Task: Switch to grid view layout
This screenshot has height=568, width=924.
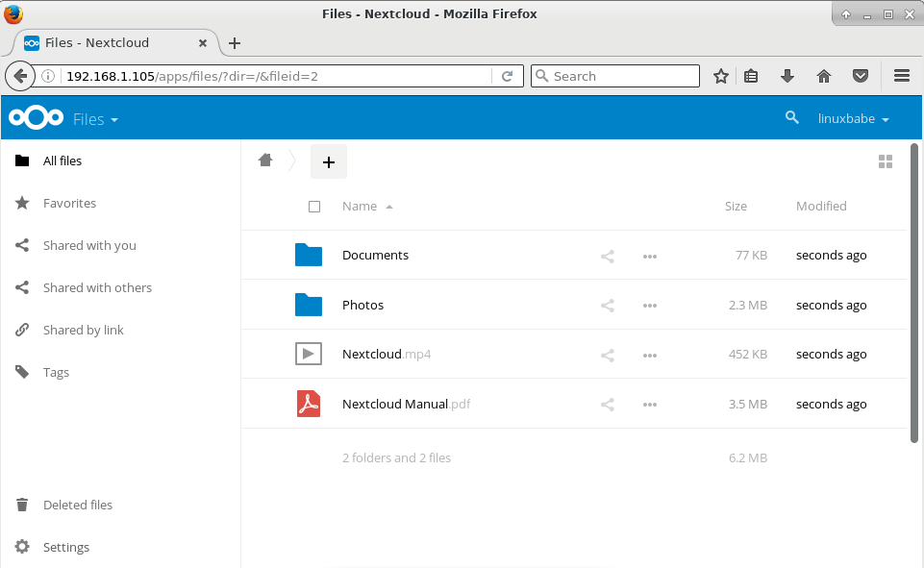Action: pyautogui.click(x=886, y=161)
